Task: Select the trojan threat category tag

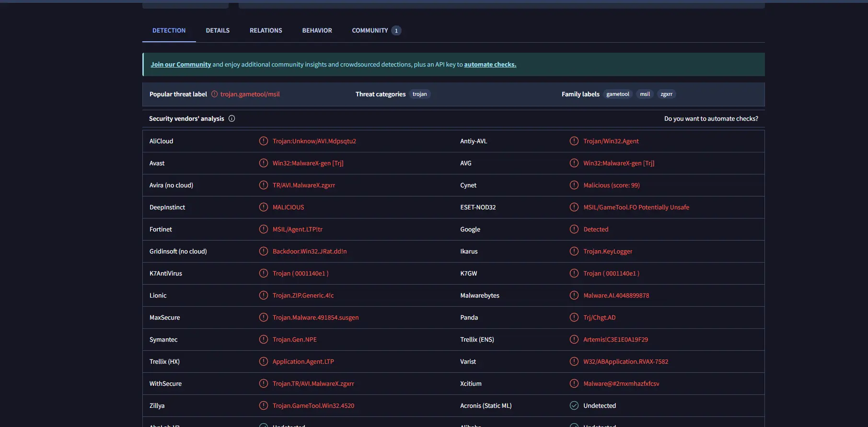Action: coord(419,94)
